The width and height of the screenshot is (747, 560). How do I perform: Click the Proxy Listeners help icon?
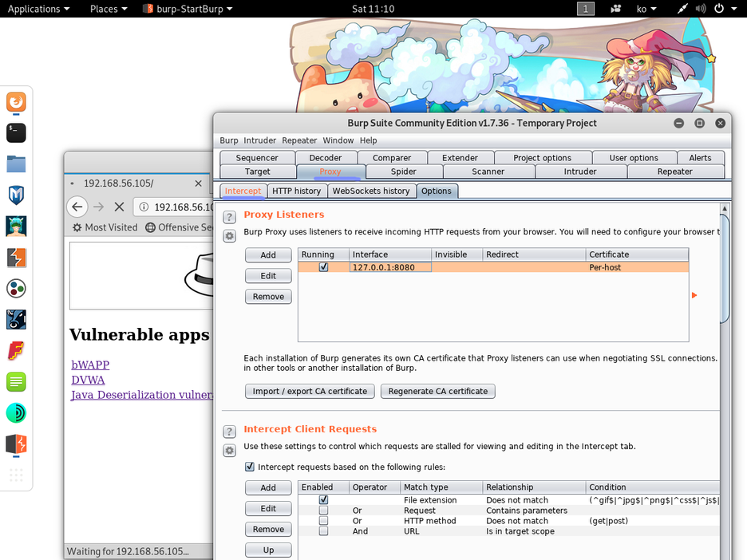(x=229, y=217)
